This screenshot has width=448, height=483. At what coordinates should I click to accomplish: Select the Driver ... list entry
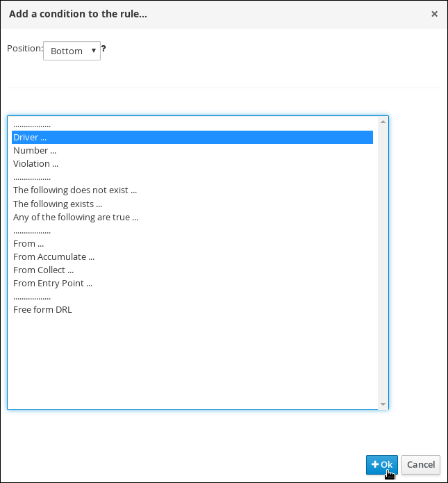[x=31, y=138]
